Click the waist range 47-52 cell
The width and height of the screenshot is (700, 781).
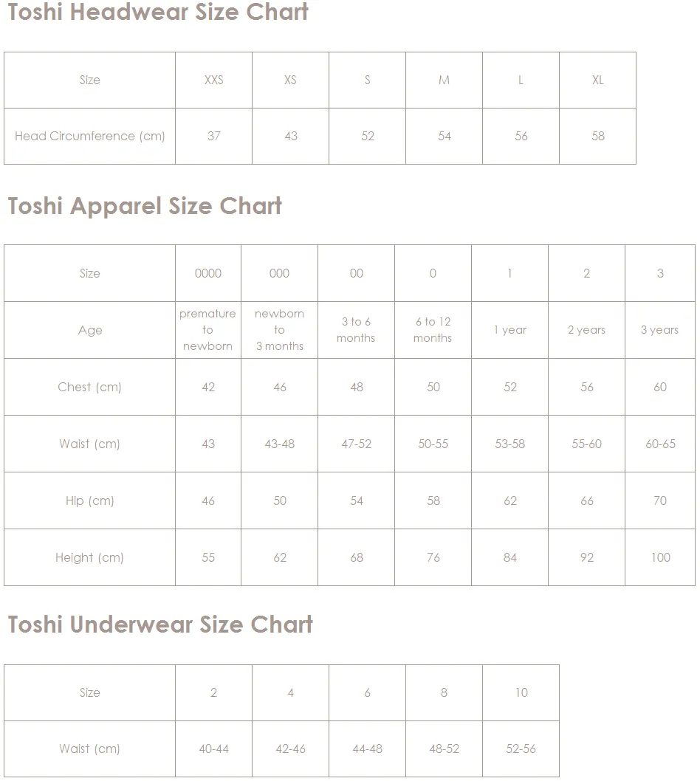pyautogui.click(x=356, y=444)
